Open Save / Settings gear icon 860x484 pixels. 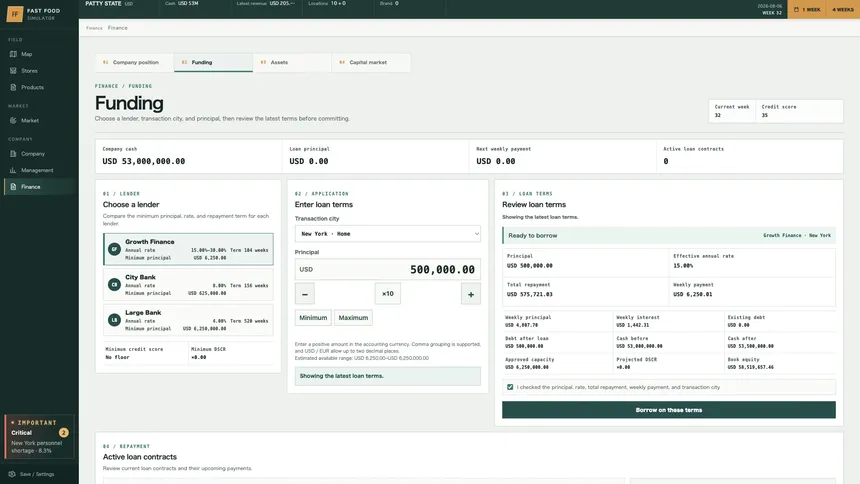12,474
